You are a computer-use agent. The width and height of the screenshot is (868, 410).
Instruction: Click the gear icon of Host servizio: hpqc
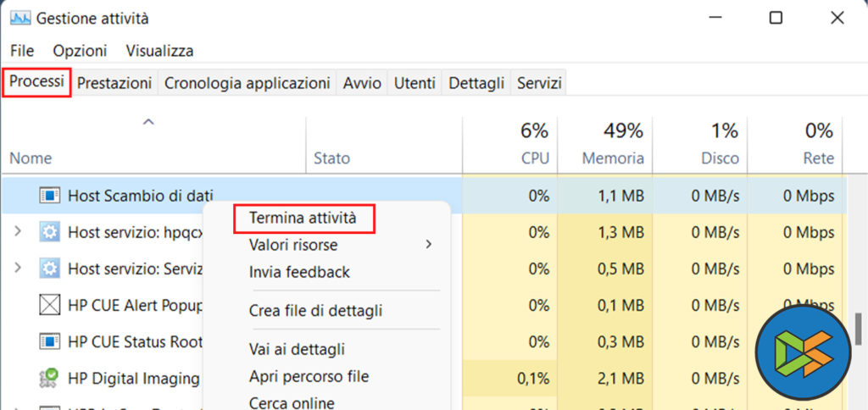(x=50, y=232)
